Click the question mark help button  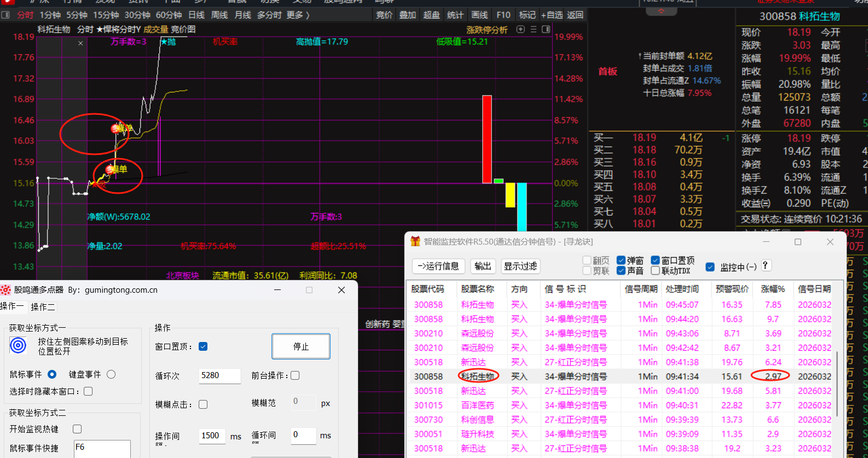(x=766, y=265)
